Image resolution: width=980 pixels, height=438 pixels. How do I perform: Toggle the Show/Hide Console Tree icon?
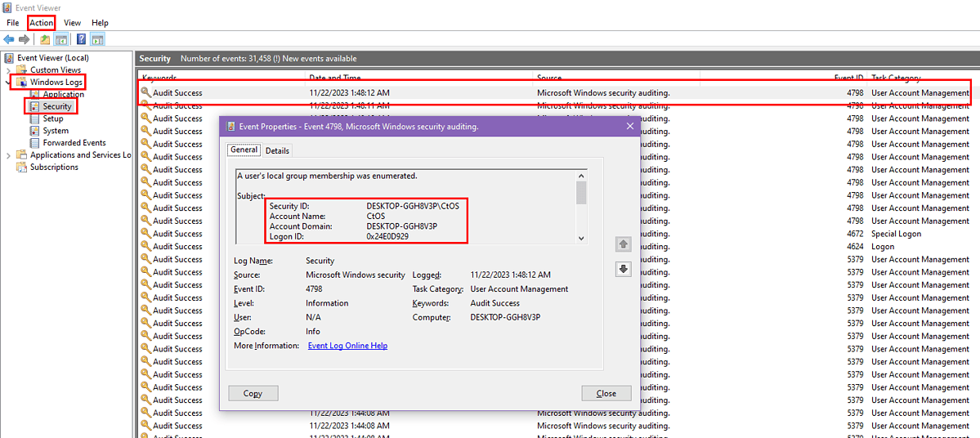61,39
